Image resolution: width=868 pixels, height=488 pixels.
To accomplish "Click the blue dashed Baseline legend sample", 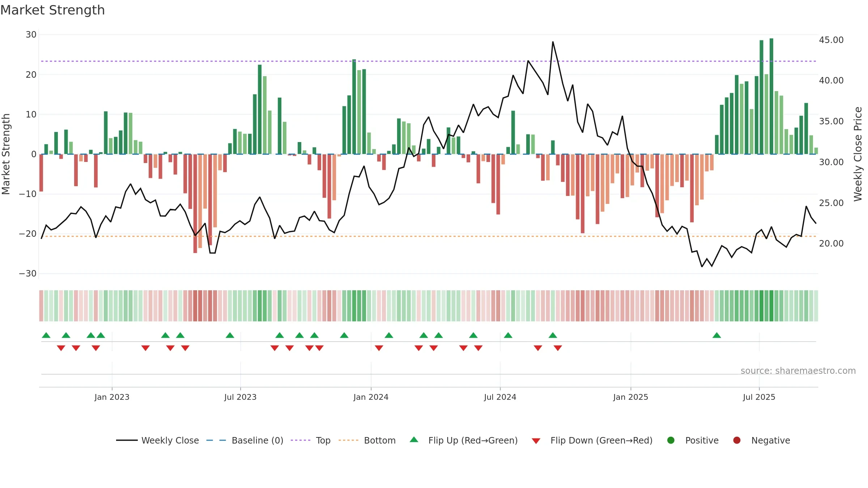I will [216, 440].
